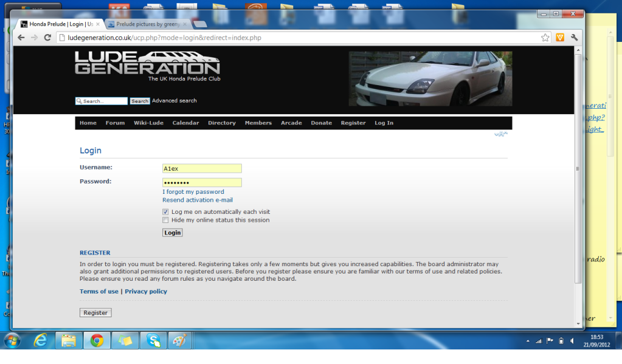
Task: Click the I forgot my password link
Action: click(x=193, y=192)
